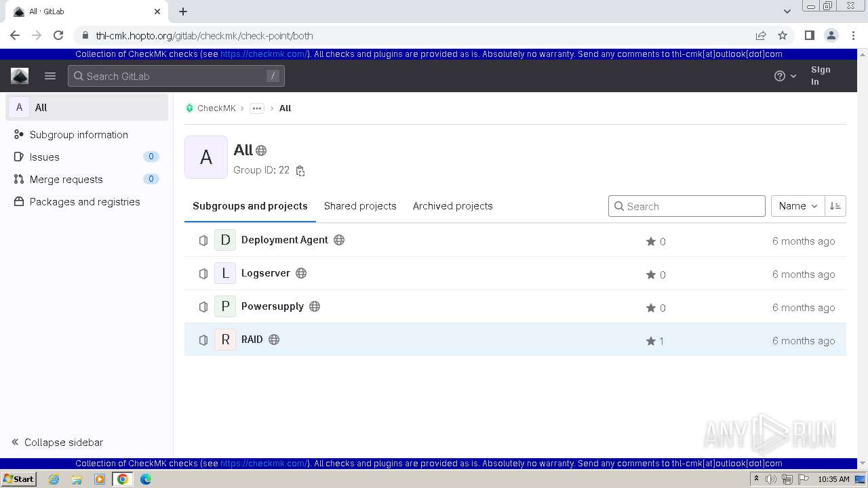Open File Explorer from the taskbar
This screenshot has height=488, width=868.
(x=77, y=479)
